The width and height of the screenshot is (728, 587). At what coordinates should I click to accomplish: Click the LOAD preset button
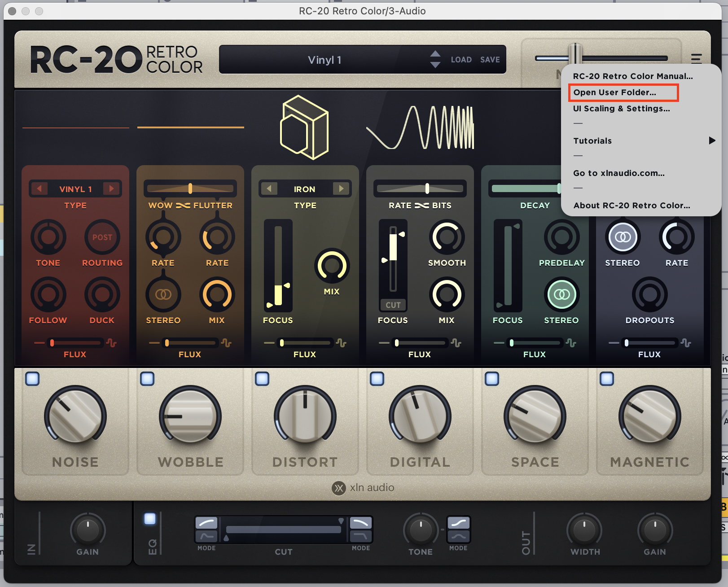tap(461, 60)
